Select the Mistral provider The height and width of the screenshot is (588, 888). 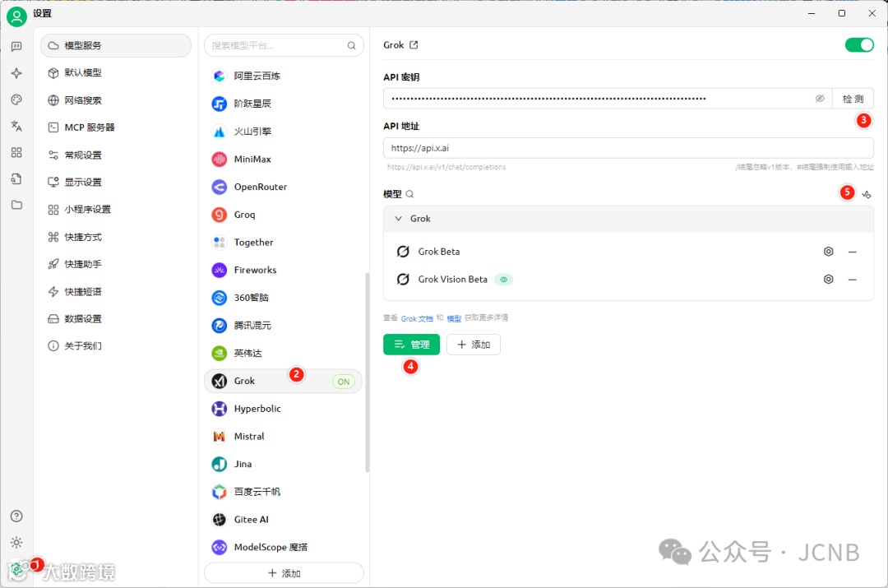pyautogui.click(x=283, y=437)
